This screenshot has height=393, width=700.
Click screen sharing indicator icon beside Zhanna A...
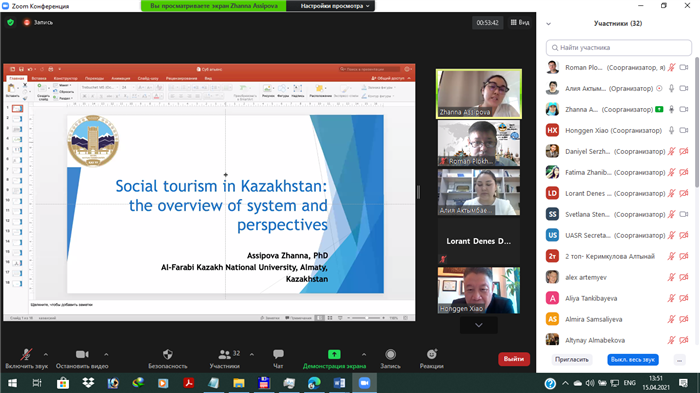[x=659, y=109]
